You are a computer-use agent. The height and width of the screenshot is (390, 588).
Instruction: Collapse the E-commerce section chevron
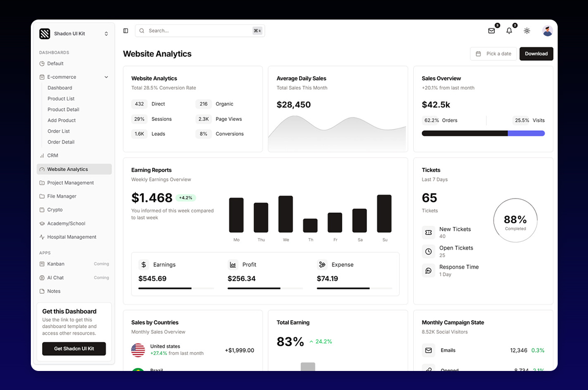(106, 77)
